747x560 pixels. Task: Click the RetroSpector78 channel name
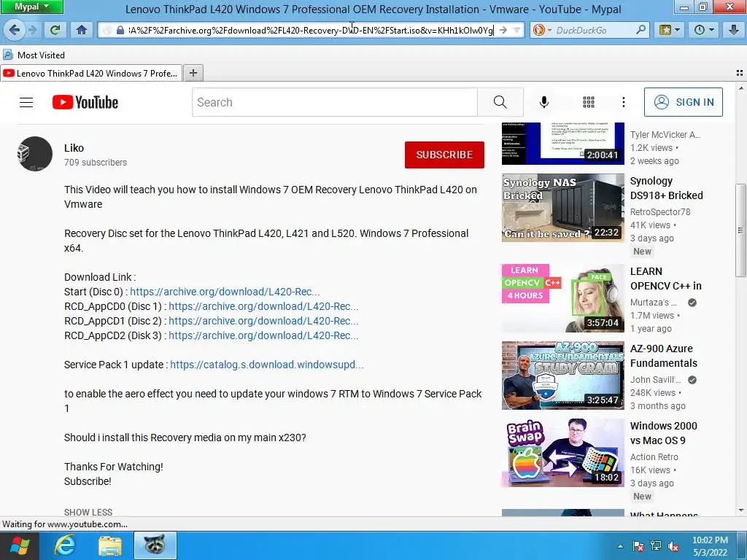click(659, 212)
